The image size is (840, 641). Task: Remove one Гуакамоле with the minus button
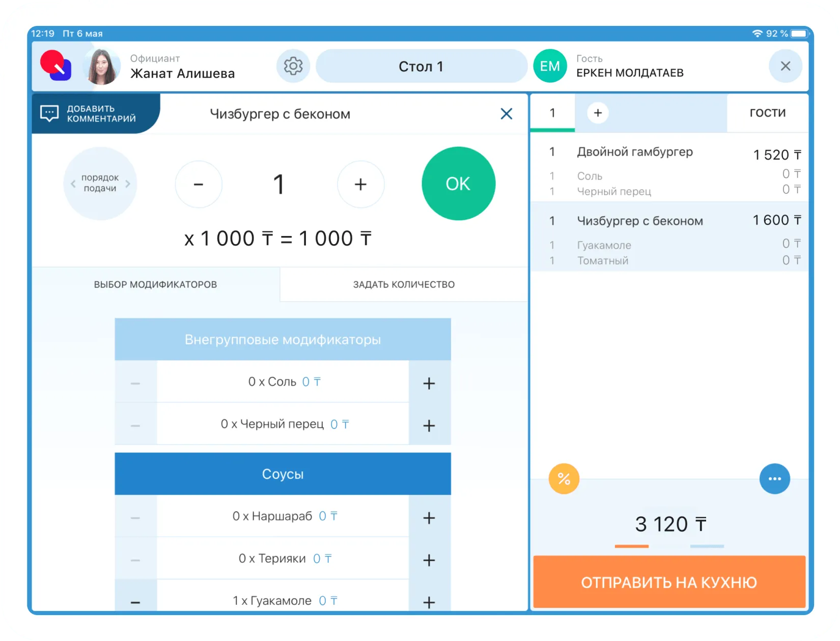pyautogui.click(x=135, y=602)
